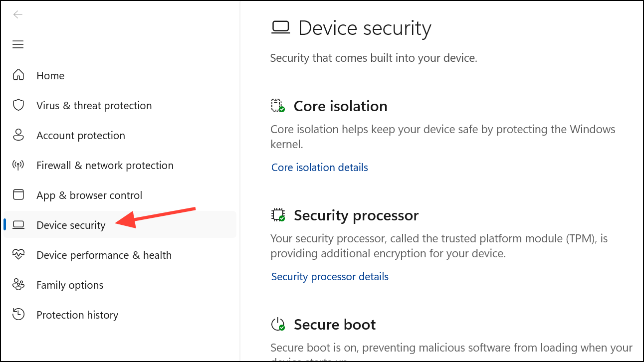Select the Home house icon

18,75
